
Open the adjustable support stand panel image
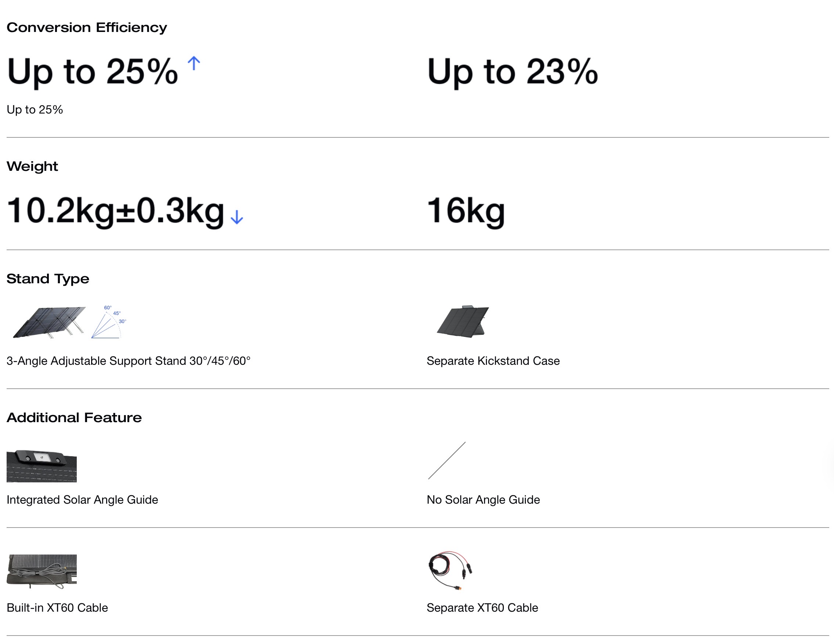[x=49, y=322]
